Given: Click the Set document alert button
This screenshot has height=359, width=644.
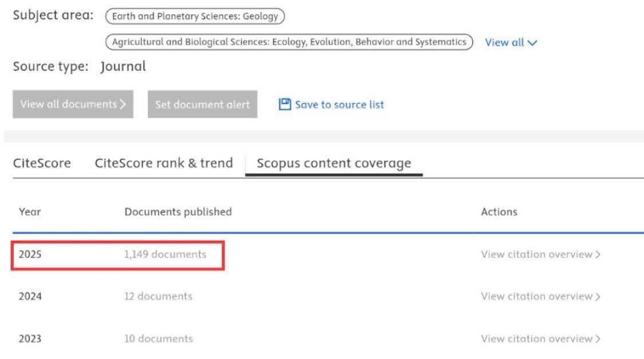Looking at the screenshot, I should pos(202,105).
